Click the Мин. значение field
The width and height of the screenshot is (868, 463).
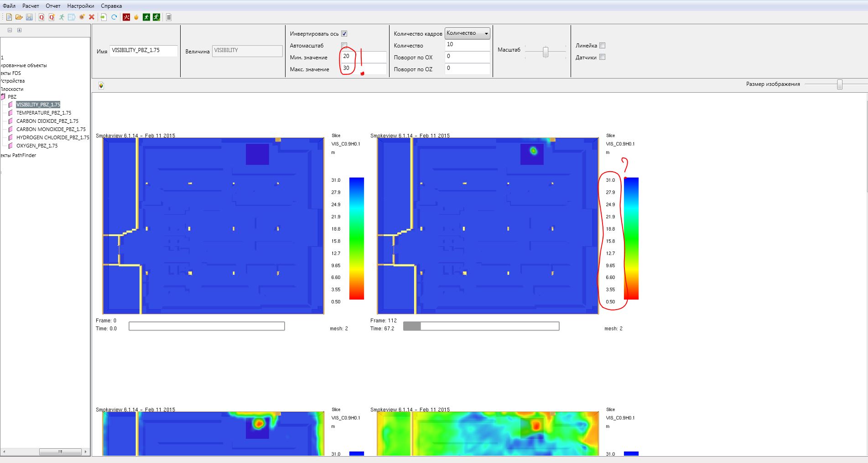[364, 57]
